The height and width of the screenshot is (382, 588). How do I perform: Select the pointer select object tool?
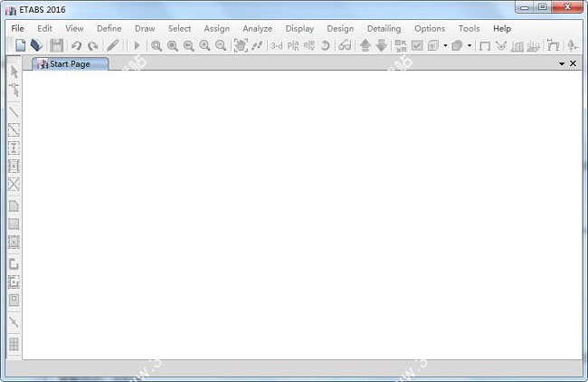click(x=14, y=72)
